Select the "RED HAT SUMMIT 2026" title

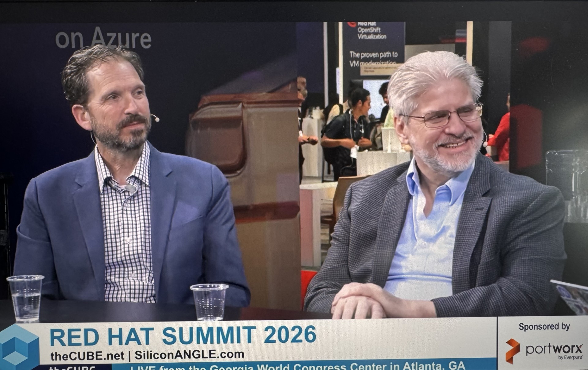click(183, 336)
